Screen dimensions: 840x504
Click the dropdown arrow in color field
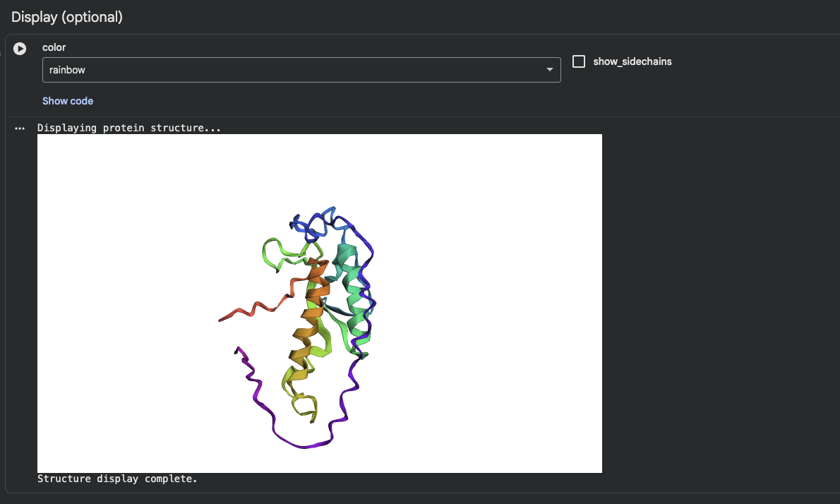click(x=549, y=70)
